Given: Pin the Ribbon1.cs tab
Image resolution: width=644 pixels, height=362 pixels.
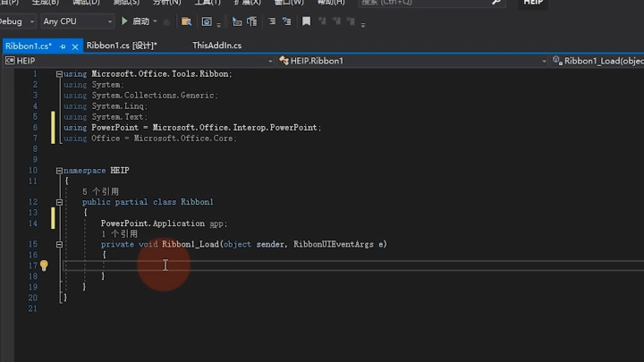Looking at the screenshot, I should tap(63, 46).
